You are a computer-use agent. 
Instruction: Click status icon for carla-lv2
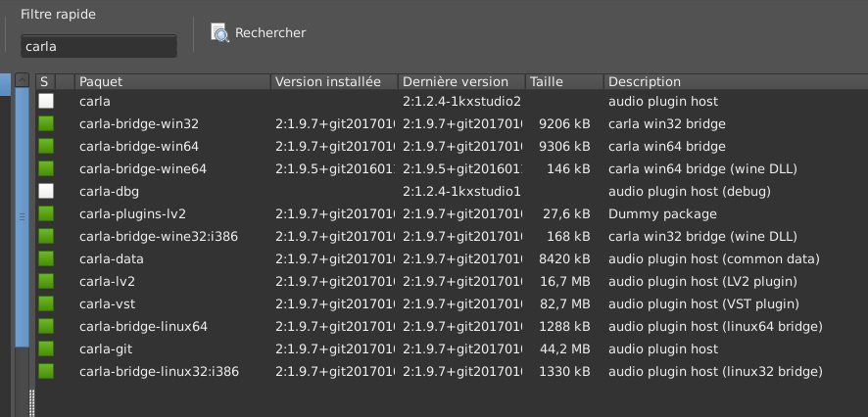pyautogui.click(x=46, y=281)
